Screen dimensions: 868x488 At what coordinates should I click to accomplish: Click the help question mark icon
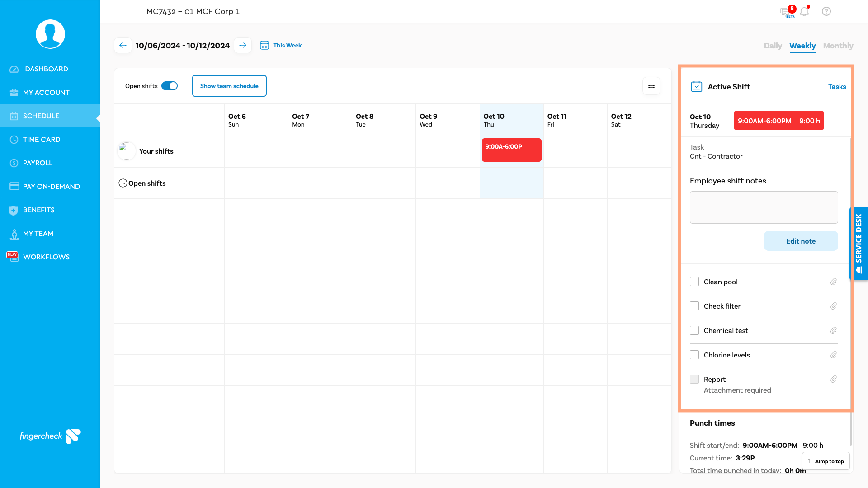click(x=826, y=12)
